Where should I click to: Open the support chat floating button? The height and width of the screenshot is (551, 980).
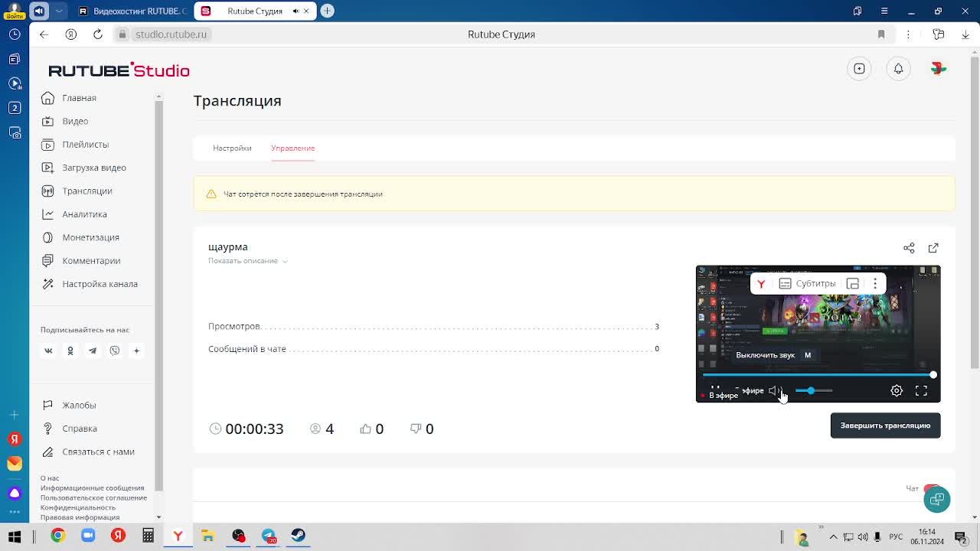coord(936,500)
